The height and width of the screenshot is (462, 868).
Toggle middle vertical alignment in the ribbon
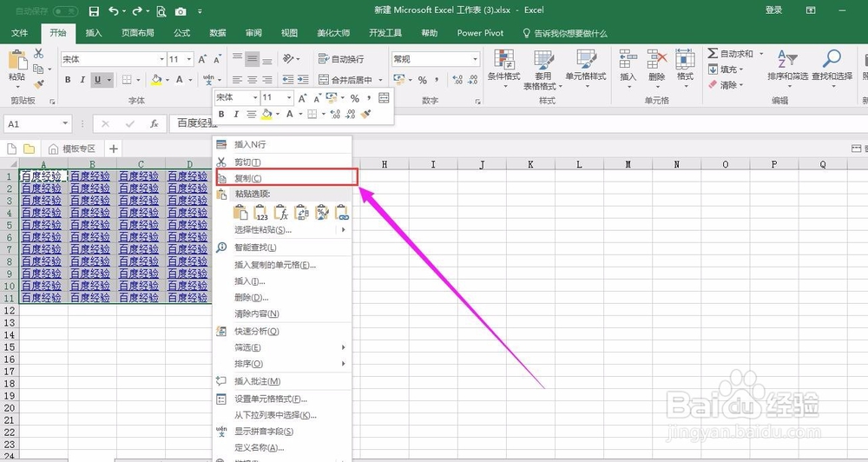pos(253,59)
